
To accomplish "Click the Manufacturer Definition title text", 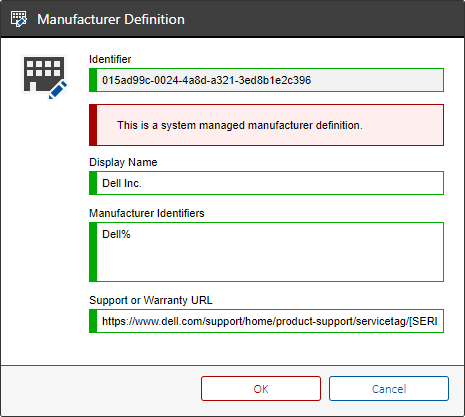I will pos(111,19).
